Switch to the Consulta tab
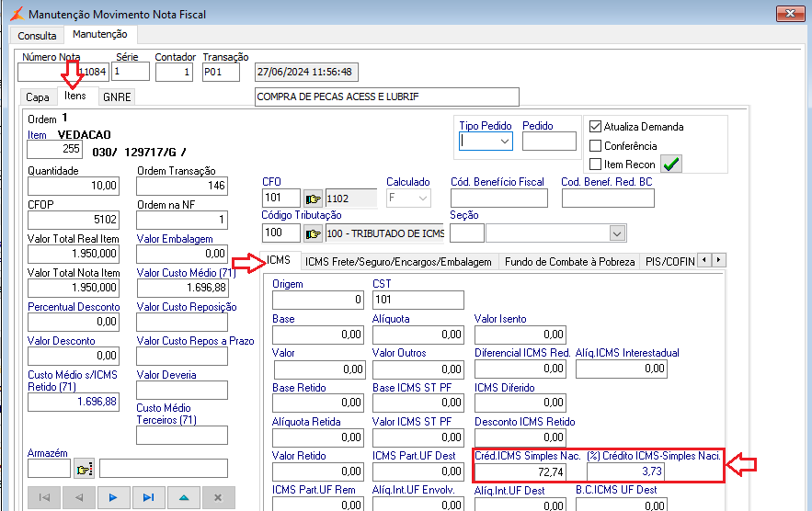This screenshot has width=812, height=511. (37, 36)
